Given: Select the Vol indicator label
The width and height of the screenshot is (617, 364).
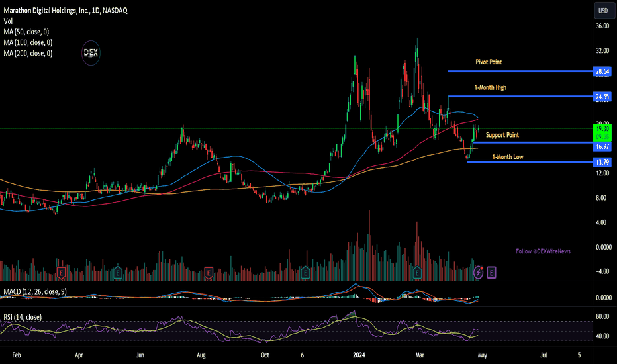Looking at the screenshot, I should 8,21.
